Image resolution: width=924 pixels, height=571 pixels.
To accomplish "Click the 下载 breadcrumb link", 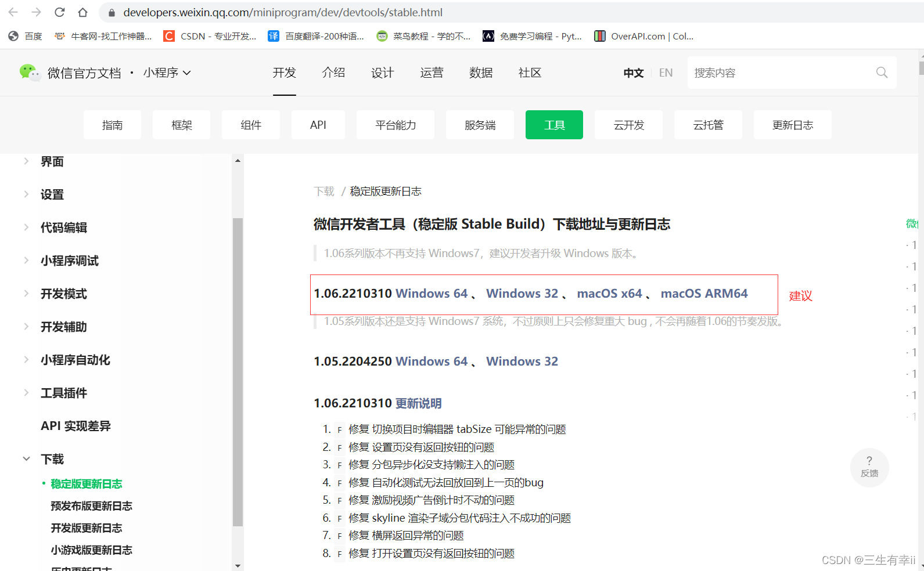I will tap(324, 191).
